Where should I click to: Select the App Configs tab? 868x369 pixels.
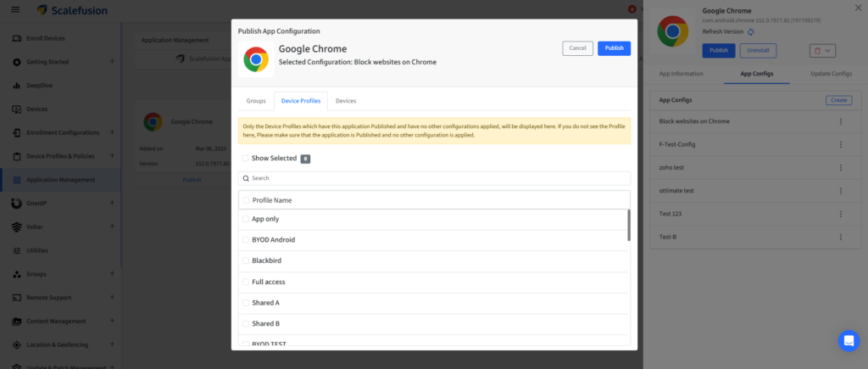pyautogui.click(x=757, y=74)
